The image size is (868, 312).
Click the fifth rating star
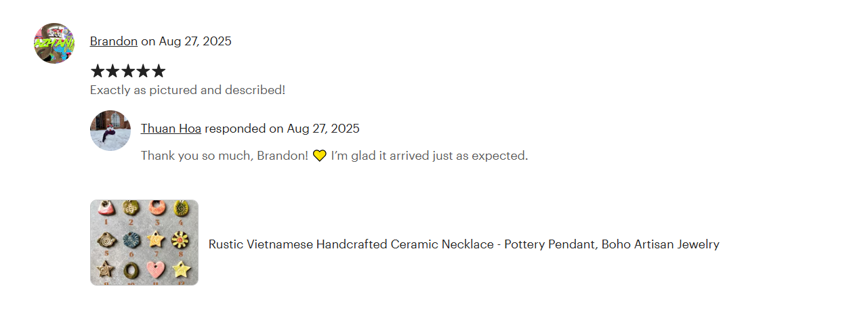(158, 71)
